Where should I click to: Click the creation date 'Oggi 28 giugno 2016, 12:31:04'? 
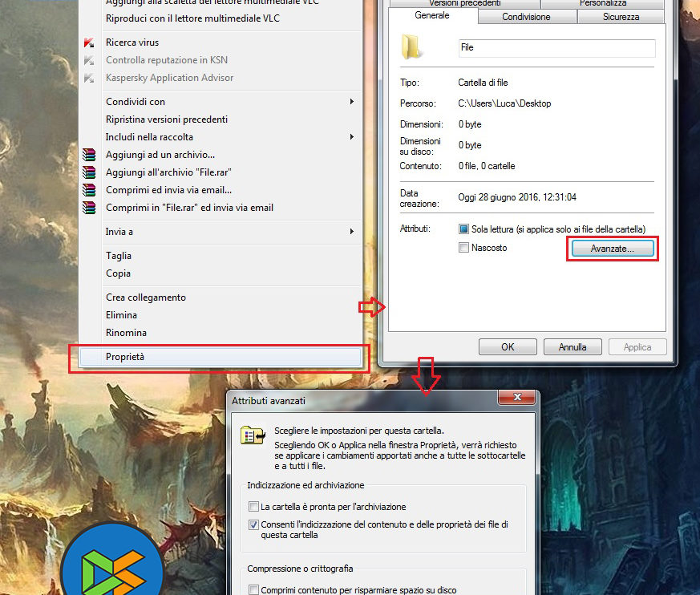point(517,197)
